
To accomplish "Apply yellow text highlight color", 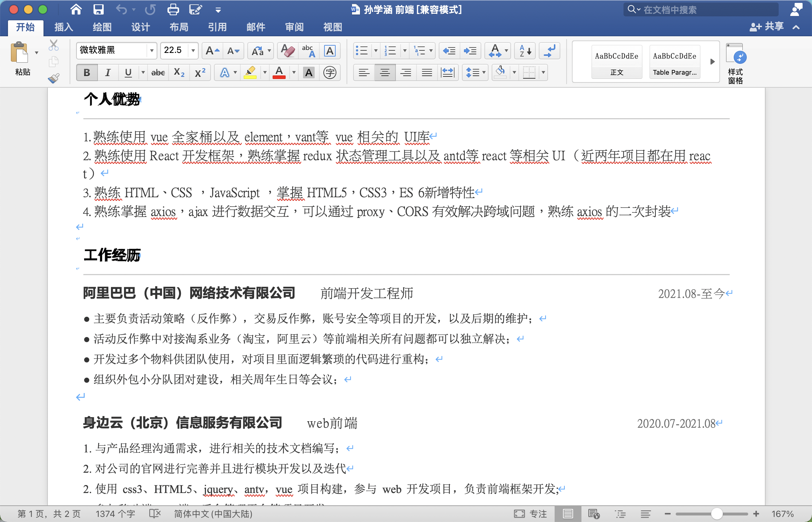I will coord(250,72).
